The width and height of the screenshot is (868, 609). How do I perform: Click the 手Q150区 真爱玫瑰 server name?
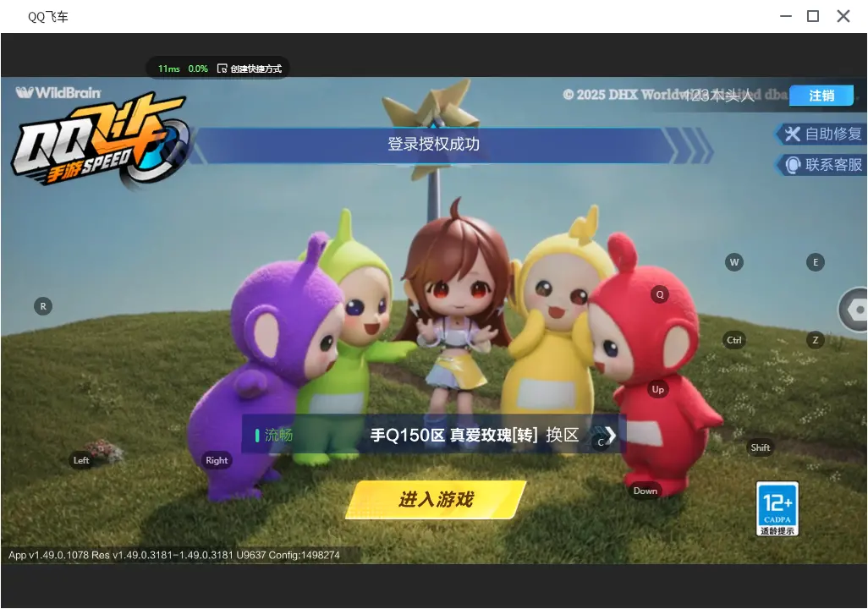(454, 435)
